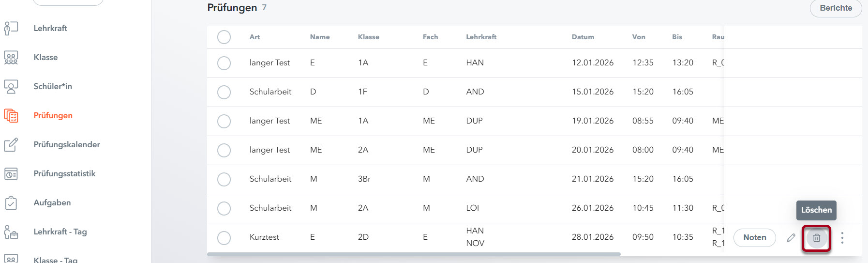Sort table by Klasse column header

tap(368, 37)
